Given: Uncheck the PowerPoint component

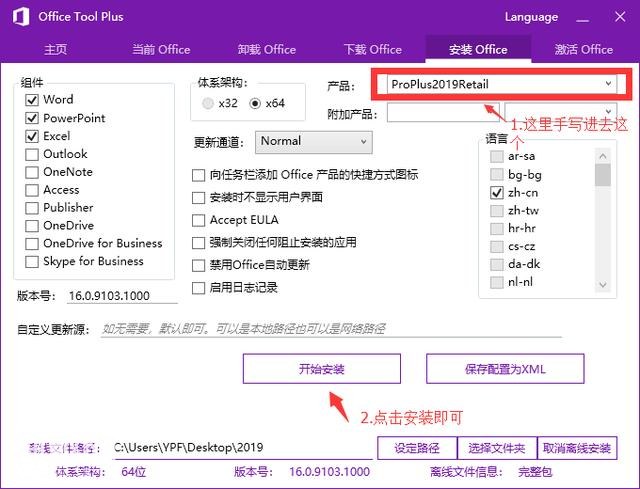Looking at the screenshot, I should 32,118.
